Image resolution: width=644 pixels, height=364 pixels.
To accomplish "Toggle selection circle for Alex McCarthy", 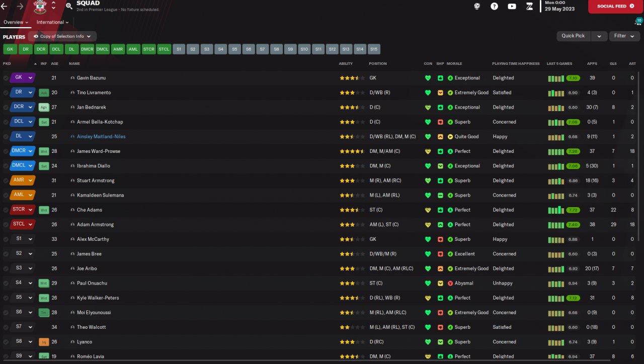I will 6,239.
